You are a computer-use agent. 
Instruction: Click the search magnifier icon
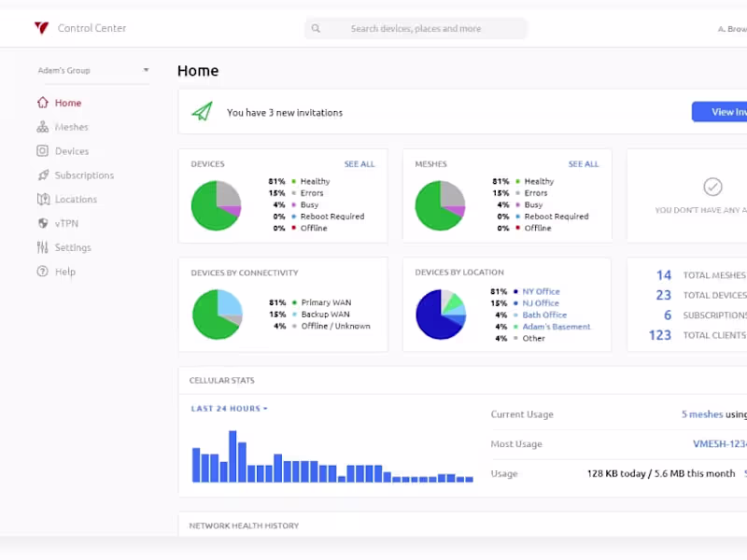click(x=316, y=29)
